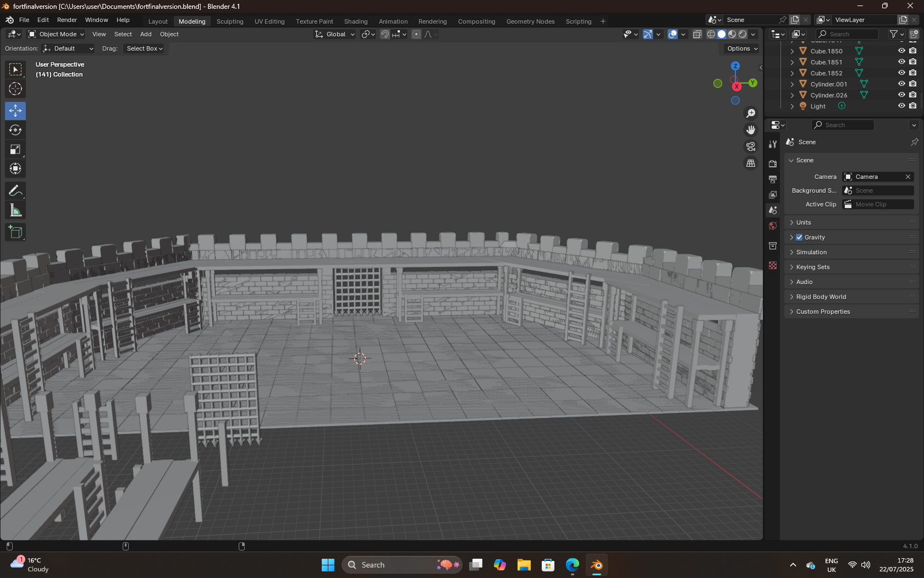The width and height of the screenshot is (924, 578).
Task: Uncheck the Gravity checkbox
Action: point(799,237)
